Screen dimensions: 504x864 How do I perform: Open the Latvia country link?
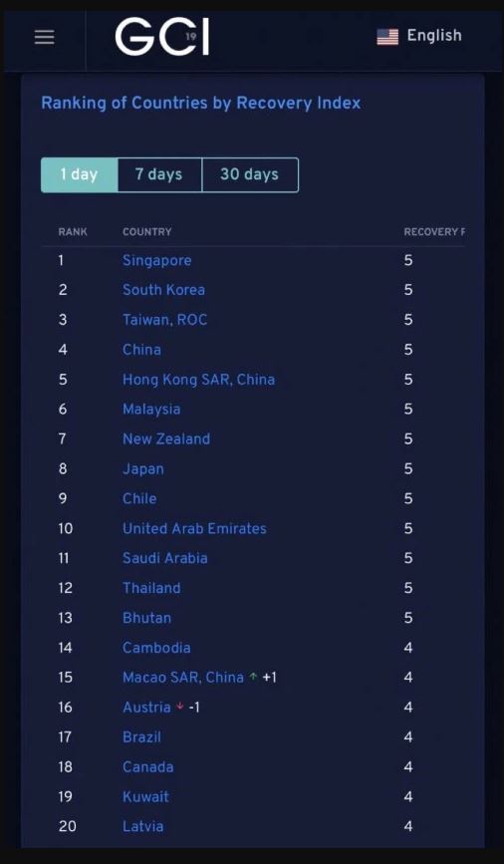[x=143, y=826]
